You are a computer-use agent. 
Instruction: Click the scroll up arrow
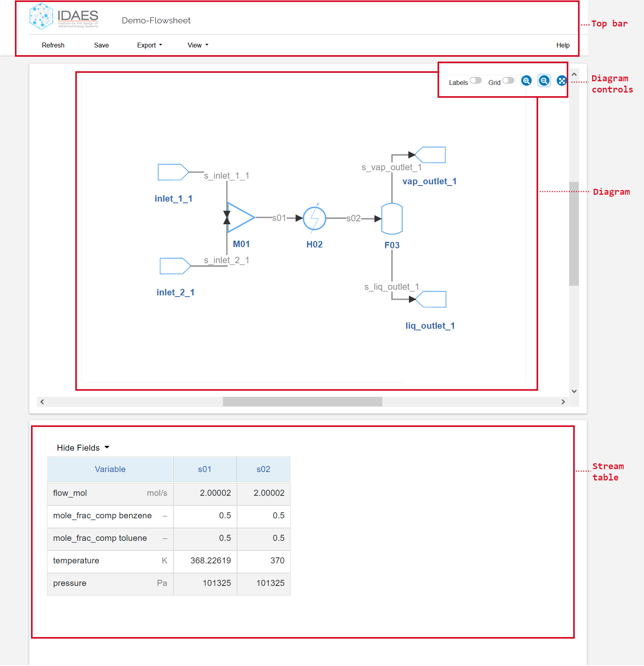pos(574,74)
